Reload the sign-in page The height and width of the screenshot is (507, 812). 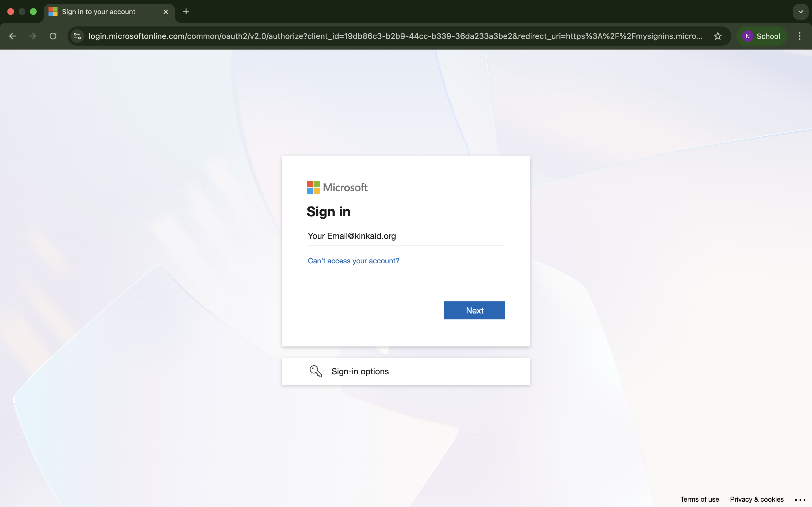(53, 36)
